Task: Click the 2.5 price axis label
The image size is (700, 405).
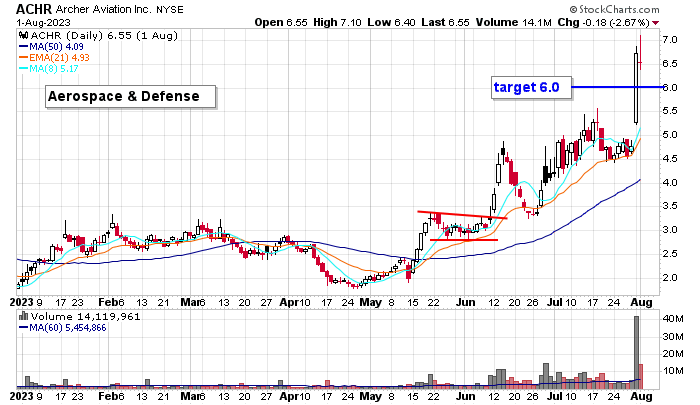Action: (x=670, y=254)
